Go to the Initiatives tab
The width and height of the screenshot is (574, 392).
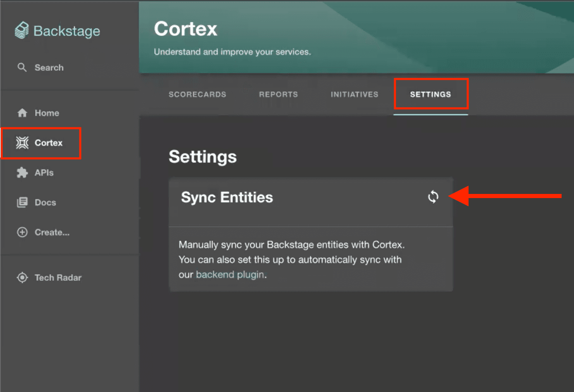click(x=354, y=94)
